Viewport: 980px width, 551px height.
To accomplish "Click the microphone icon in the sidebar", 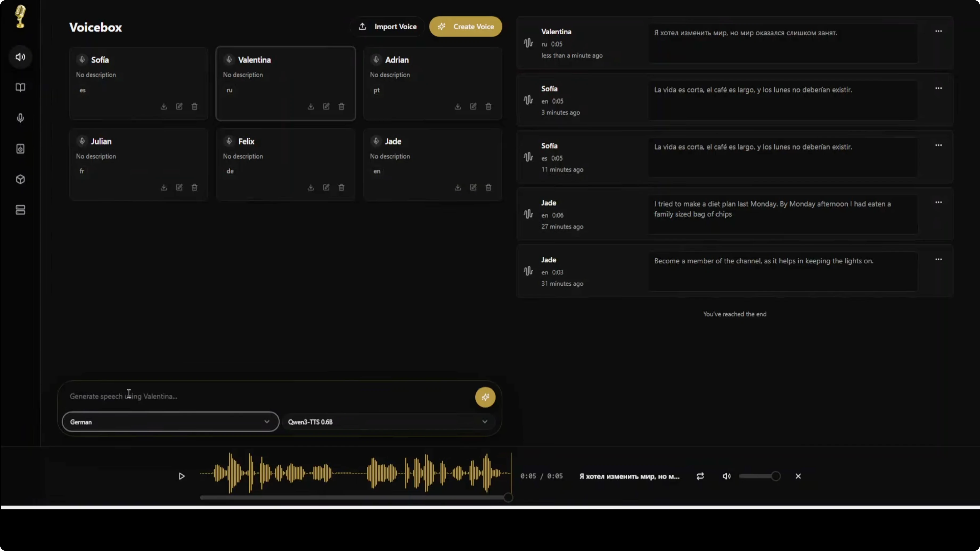I will click(21, 118).
